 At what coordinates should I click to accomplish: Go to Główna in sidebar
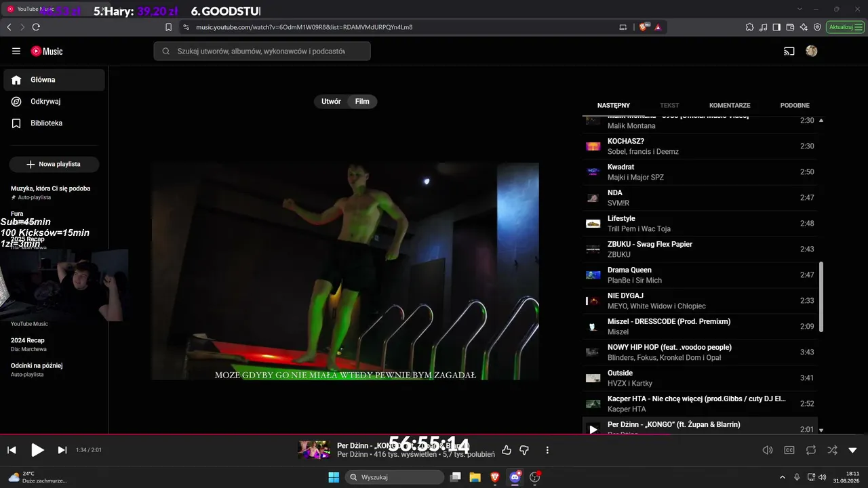(x=54, y=80)
